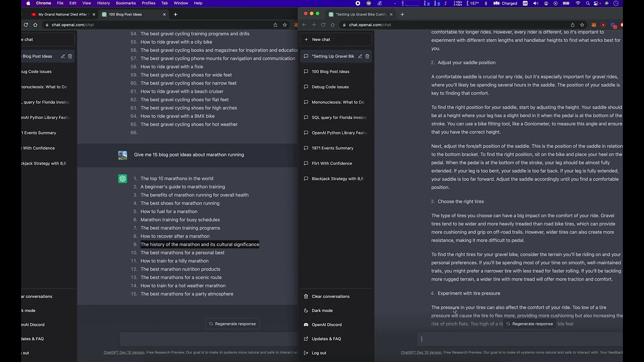Viewport: 644px width, 362px height.
Task: Open the Profiles menu
Action: coord(148,3)
